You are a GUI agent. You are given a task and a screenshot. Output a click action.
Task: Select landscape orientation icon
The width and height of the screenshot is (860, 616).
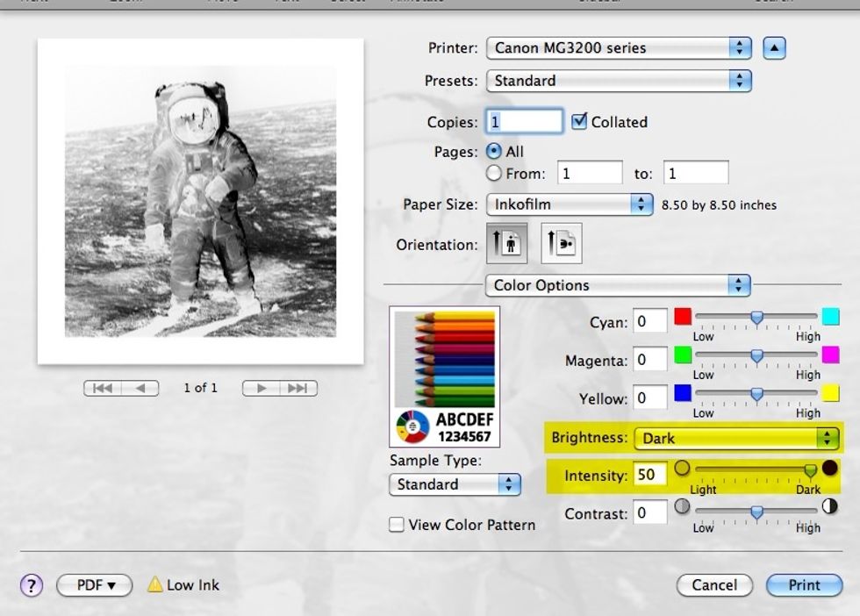point(560,245)
